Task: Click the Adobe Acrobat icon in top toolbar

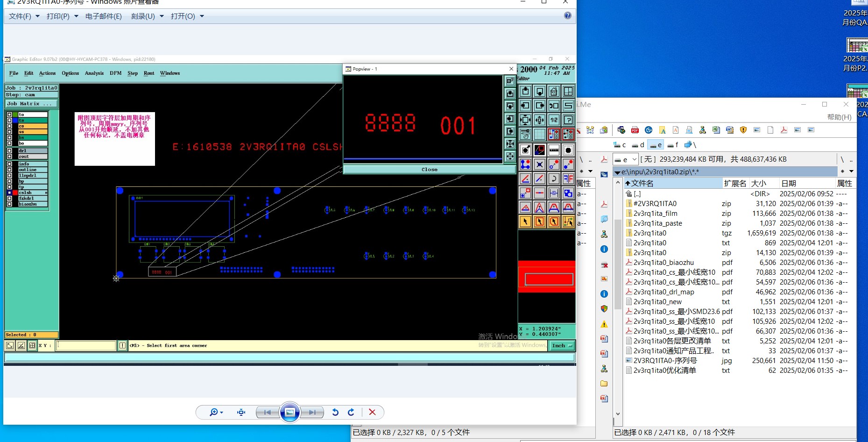Action: click(784, 130)
